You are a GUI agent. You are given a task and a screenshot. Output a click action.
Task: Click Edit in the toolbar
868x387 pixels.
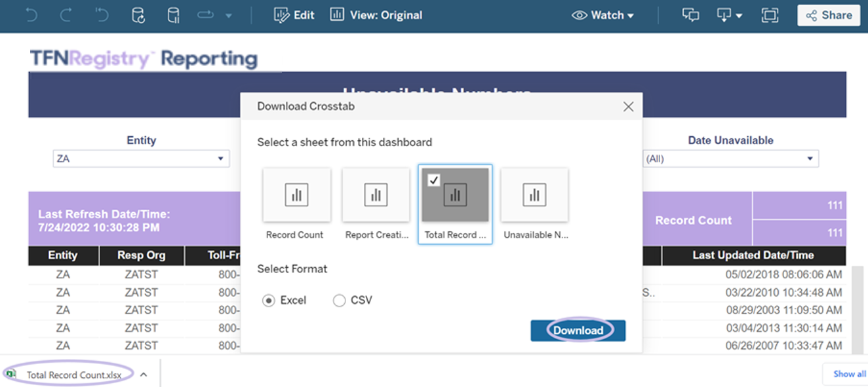pyautogui.click(x=294, y=15)
